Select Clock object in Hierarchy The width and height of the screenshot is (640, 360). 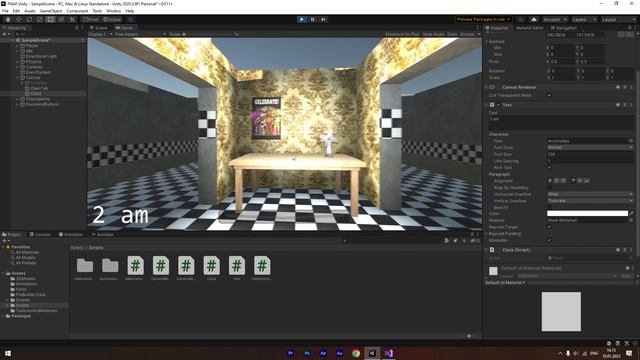[36, 93]
